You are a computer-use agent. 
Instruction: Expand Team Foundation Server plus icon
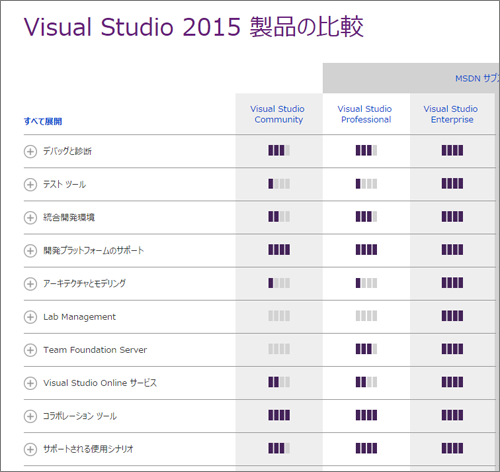click(x=30, y=350)
